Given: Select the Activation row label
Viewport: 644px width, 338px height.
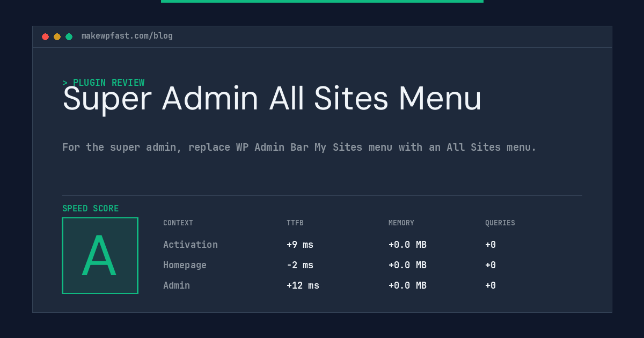Looking at the screenshot, I should (x=191, y=245).
